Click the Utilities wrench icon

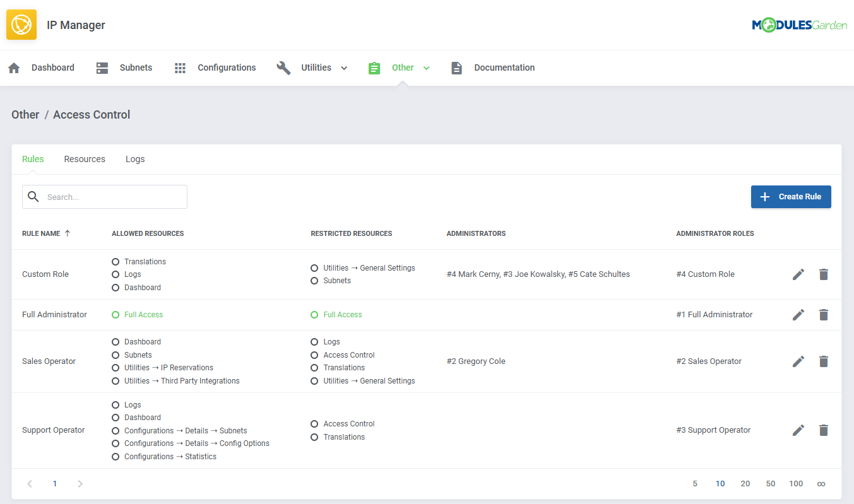284,68
